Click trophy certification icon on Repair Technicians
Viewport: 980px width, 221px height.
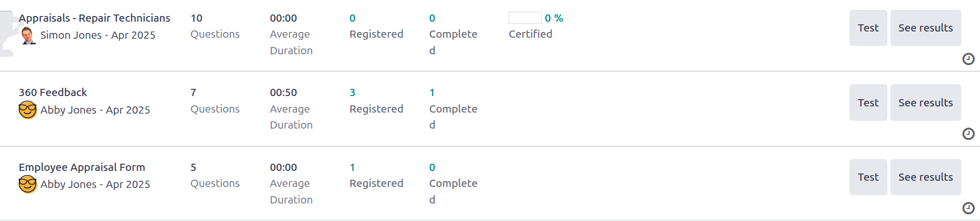[x=6, y=34]
